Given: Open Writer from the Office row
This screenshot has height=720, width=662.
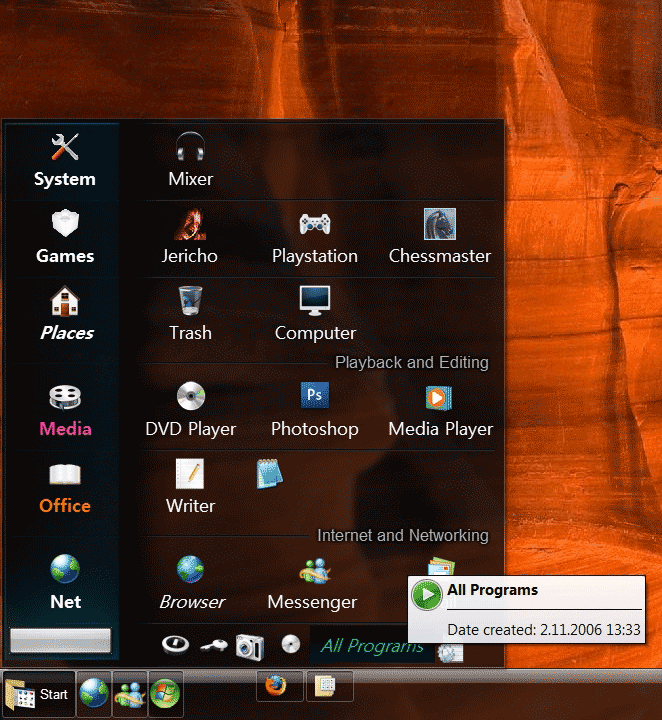Looking at the screenshot, I should click(x=190, y=475).
